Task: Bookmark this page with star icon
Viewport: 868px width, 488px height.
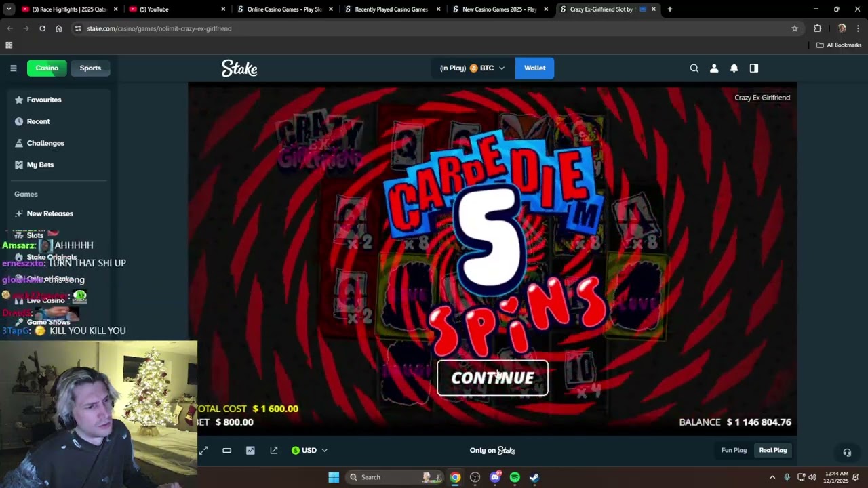Action: point(795,28)
